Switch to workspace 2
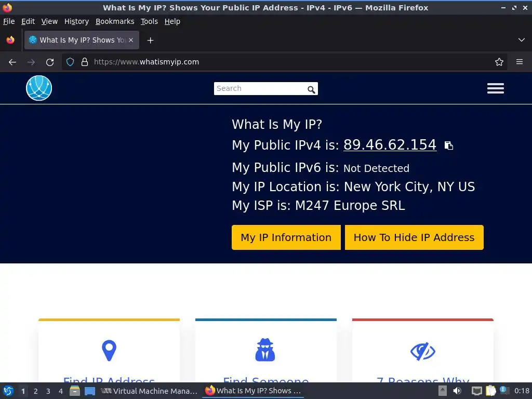The image size is (532, 399). (36, 391)
